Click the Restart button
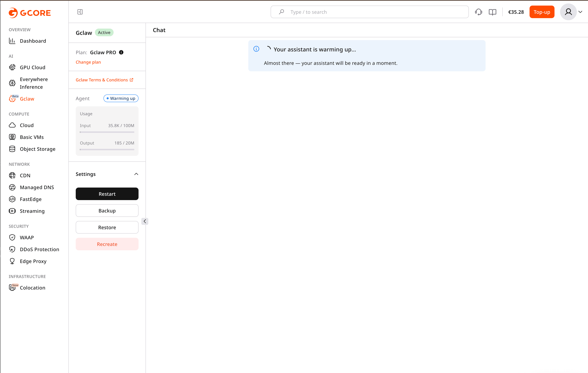The height and width of the screenshot is (373, 588). [107, 194]
